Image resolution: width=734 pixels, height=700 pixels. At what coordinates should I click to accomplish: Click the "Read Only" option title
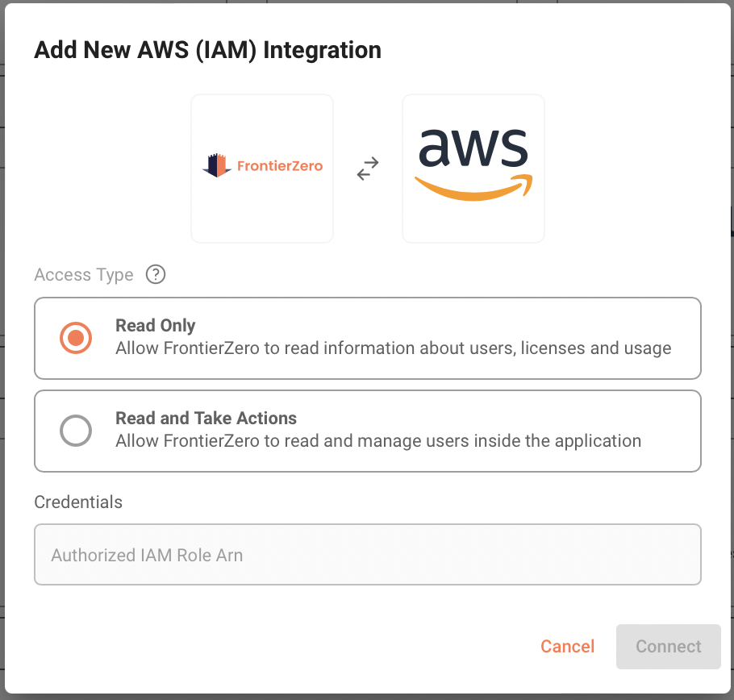[156, 326]
